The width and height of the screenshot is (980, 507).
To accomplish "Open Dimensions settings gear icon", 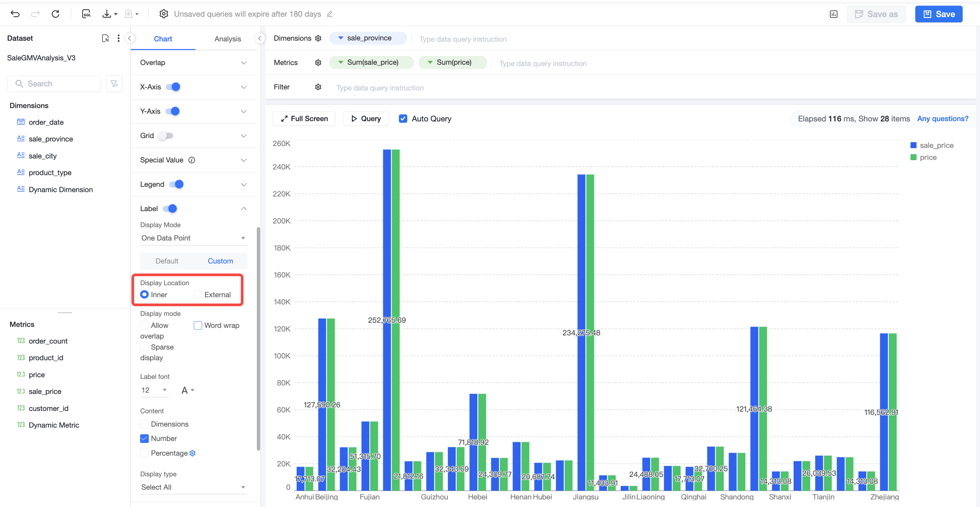I will pos(319,38).
